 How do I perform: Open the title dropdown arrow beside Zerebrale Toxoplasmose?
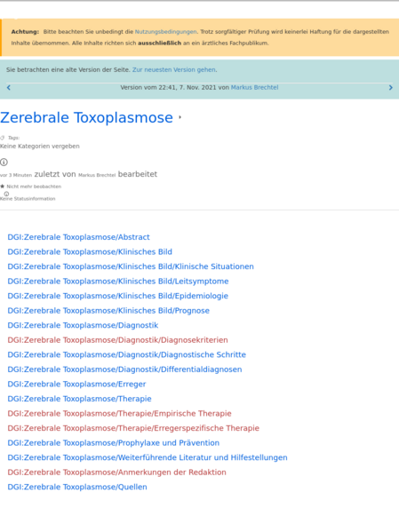[180, 117]
